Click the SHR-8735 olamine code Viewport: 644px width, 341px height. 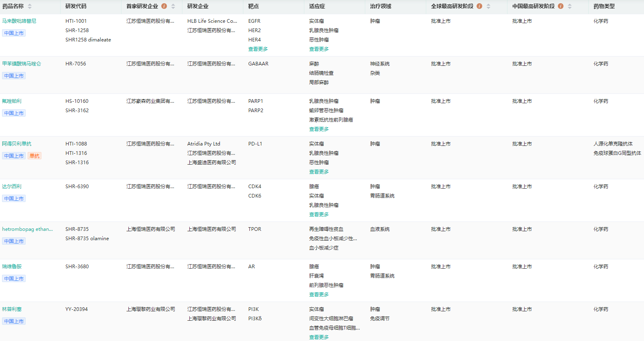[x=87, y=239]
